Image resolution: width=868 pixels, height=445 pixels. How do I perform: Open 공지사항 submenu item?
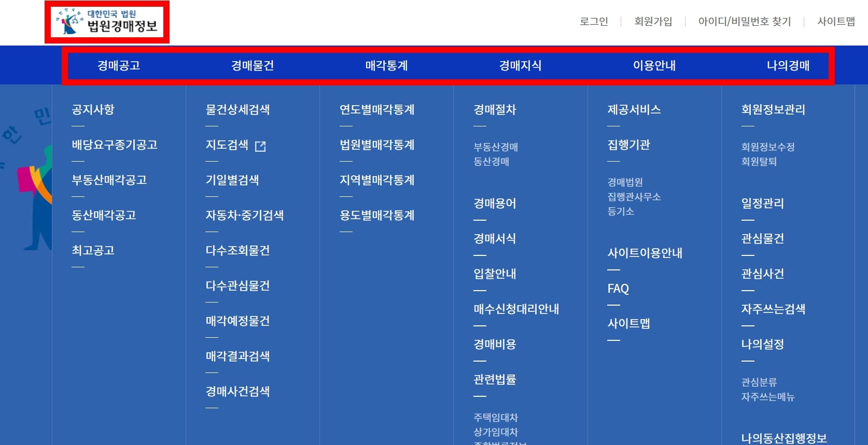click(x=93, y=109)
